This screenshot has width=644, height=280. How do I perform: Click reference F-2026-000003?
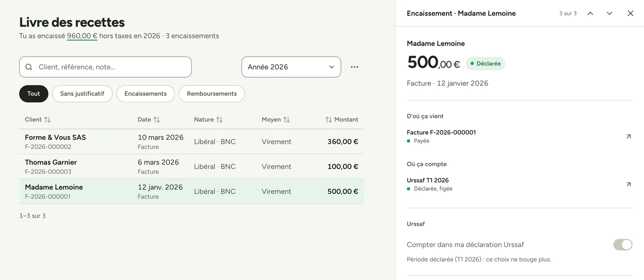(48, 172)
